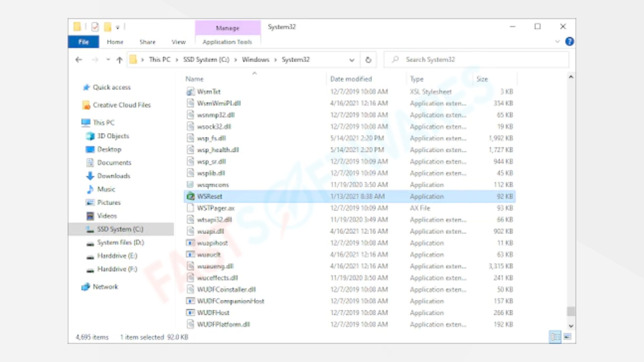
Task: Click the Search System32 box
Action: [x=476, y=60]
